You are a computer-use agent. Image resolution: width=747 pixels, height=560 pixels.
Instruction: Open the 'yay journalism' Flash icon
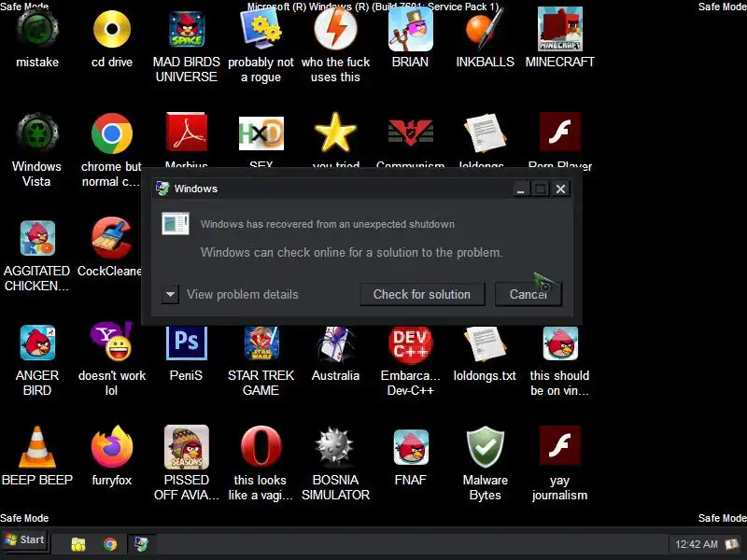coord(559,445)
